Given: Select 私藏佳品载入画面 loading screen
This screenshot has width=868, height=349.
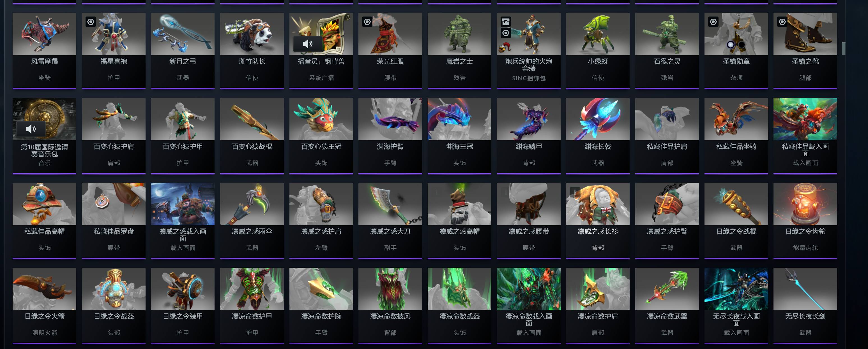Looking at the screenshot, I should click(805, 136).
